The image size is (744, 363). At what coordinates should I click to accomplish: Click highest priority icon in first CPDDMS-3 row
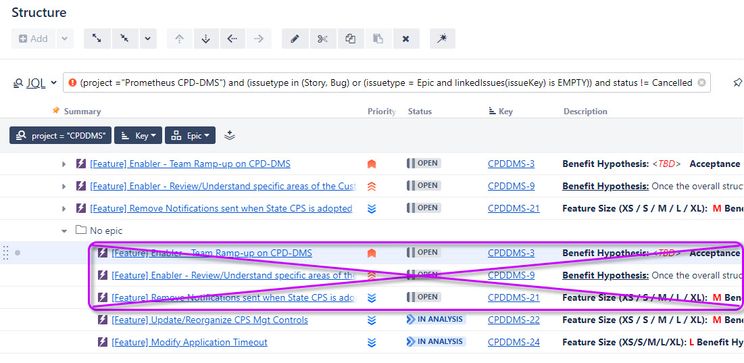point(372,164)
